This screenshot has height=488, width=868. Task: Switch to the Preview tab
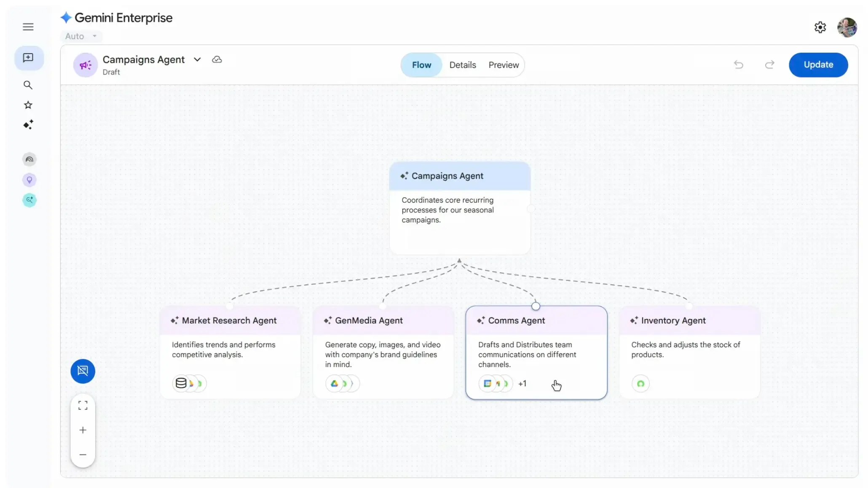point(504,65)
